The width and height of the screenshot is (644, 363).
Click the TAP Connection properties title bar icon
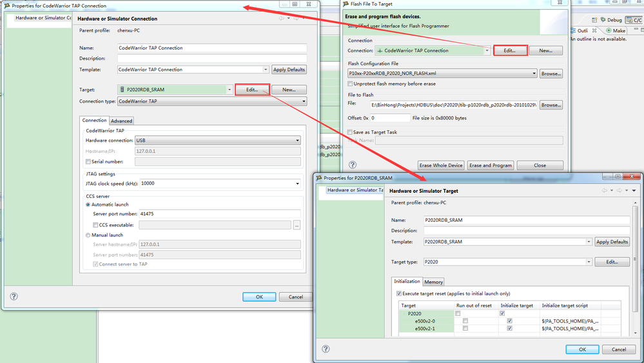(7, 6)
